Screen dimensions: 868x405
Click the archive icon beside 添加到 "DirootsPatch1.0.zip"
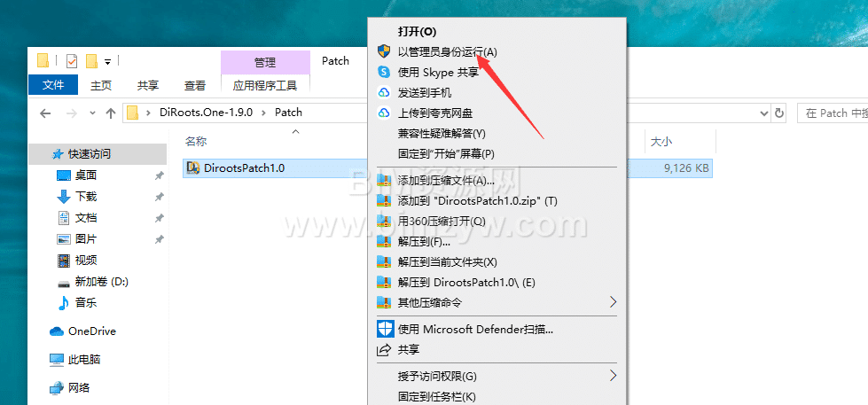point(384,200)
